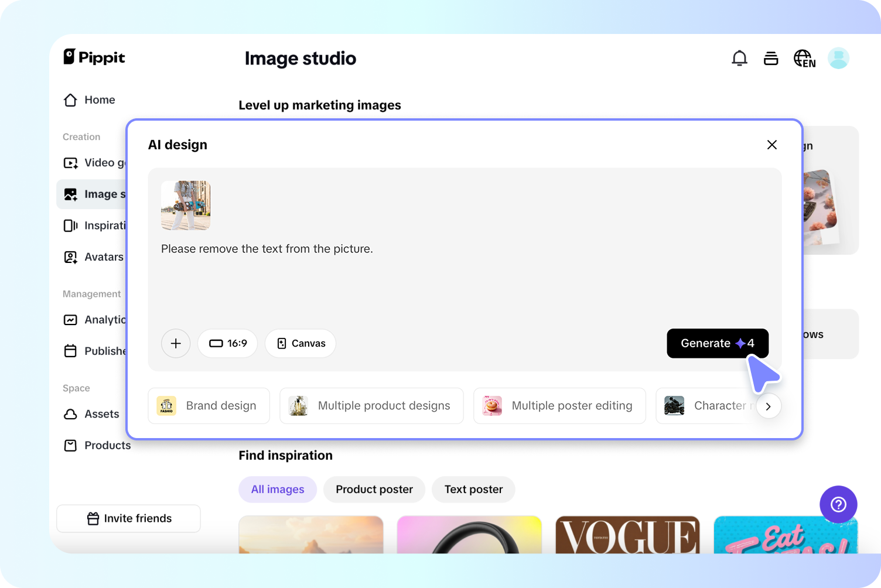Image resolution: width=881 pixels, height=588 pixels.
Task: Switch to the Product poster tab
Action: coord(374,490)
